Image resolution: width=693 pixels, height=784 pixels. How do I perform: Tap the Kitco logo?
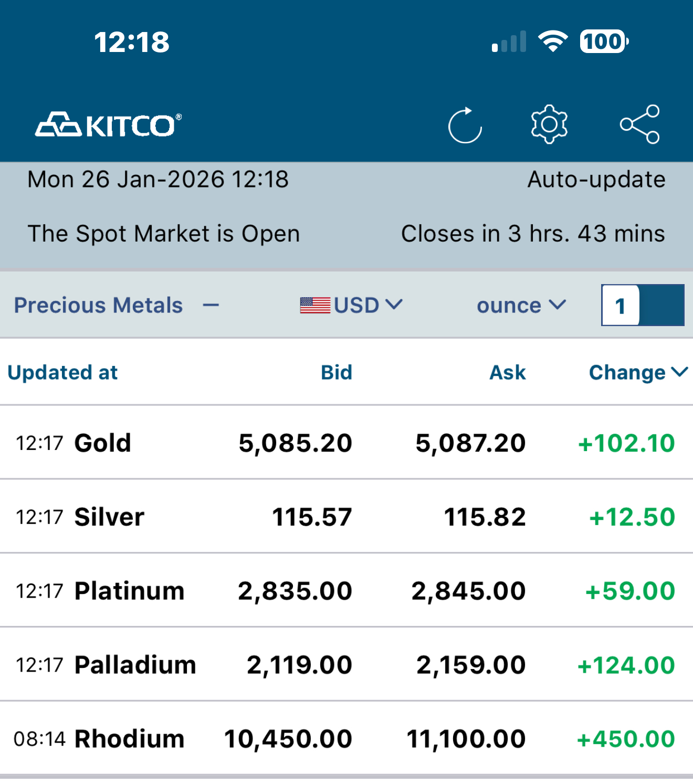coord(109,125)
